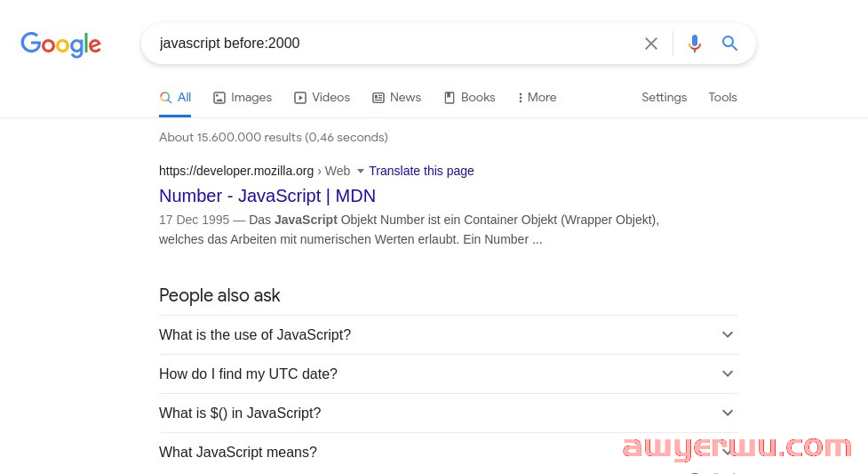Open cached options arrow next to Web
The image size is (868, 474).
361,172
